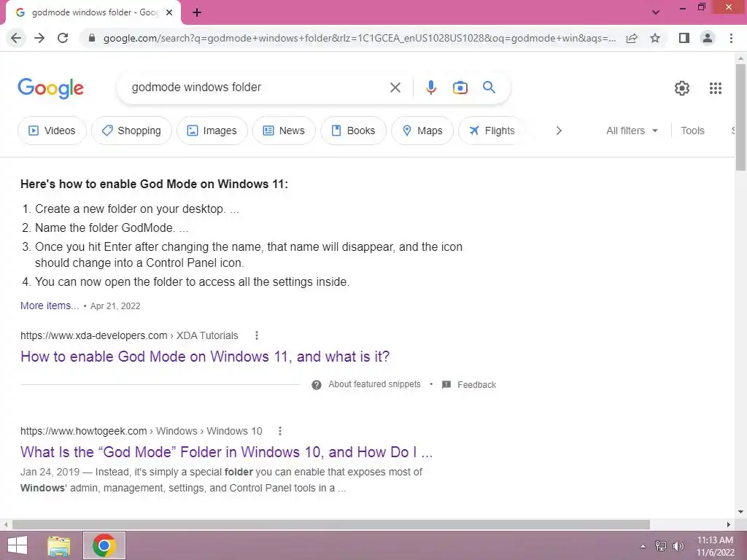
Task: Switch to Maps results
Action: [x=422, y=131]
